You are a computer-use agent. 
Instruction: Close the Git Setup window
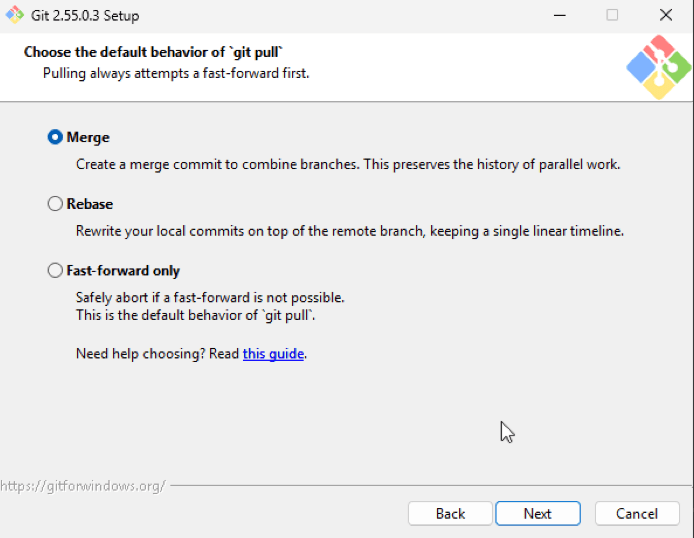666,15
